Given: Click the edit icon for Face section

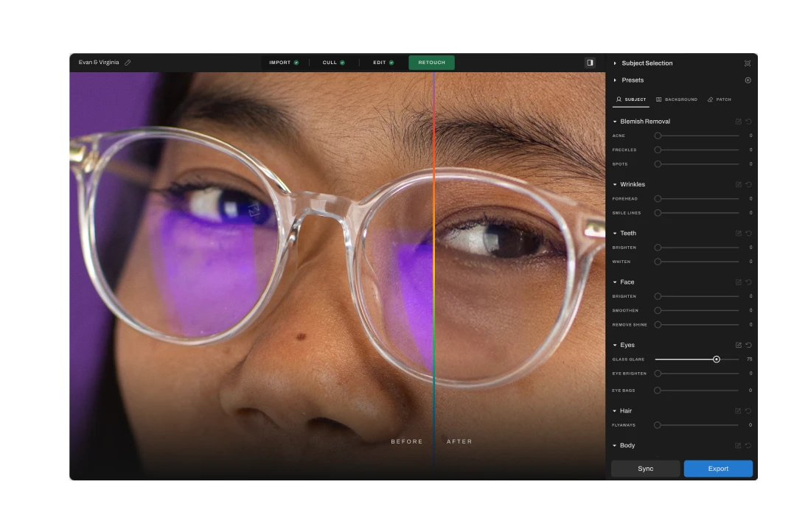Looking at the screenshot, I should point(738,282).
